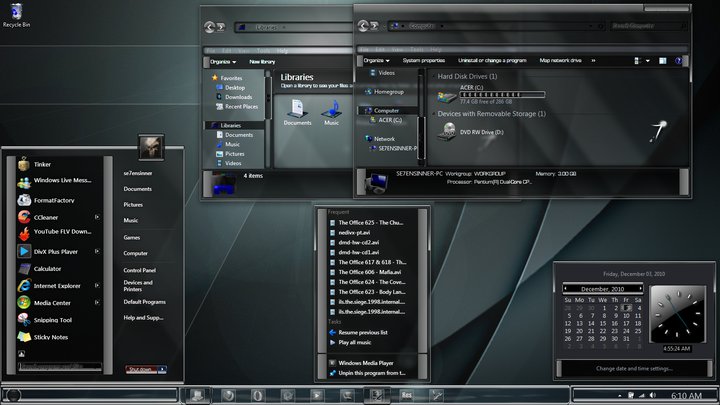The height and width of the screenshot is (405, 720).
Task: Open the Recycle Bin desktop icon
Action: (14, 13)
